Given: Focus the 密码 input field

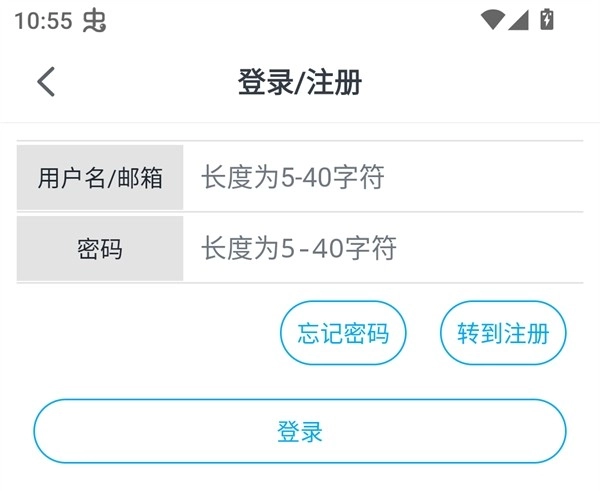Looking at the screenshot, I should click(383, 248).
